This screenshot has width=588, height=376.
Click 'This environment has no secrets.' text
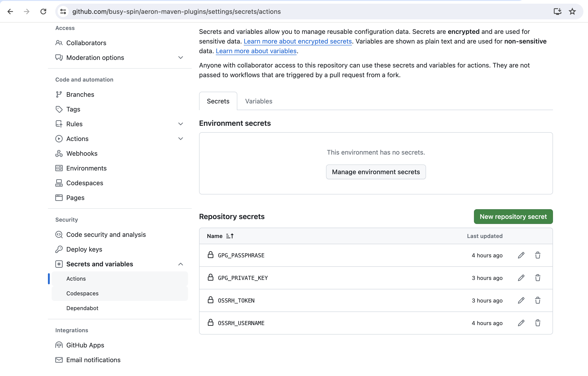376,152
